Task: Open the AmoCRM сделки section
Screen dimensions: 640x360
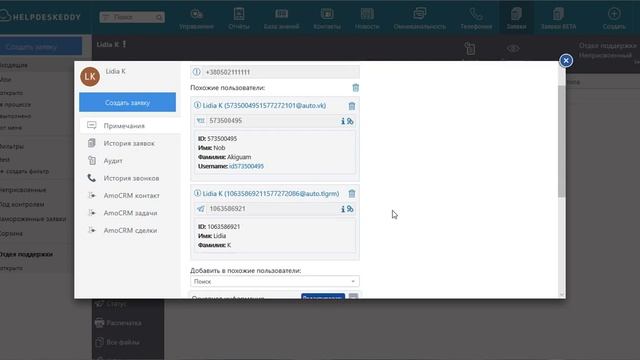Action: tap(130, 231)
